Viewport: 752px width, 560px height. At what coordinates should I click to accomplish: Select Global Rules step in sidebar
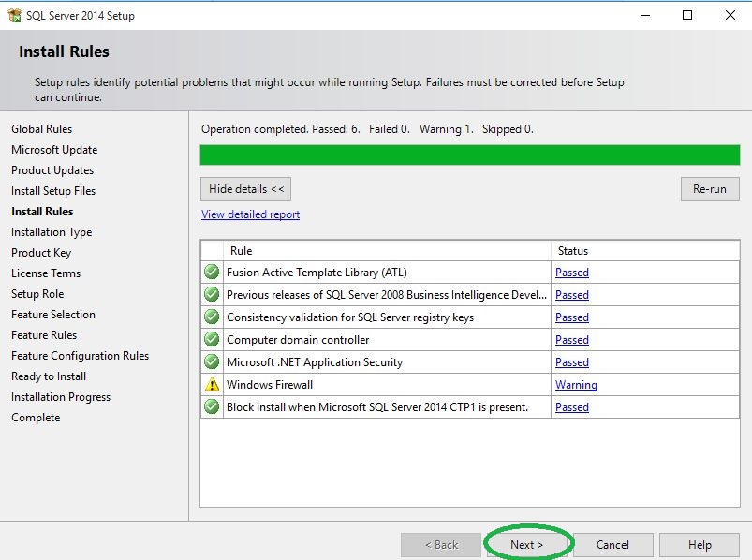tap(41, 129)
